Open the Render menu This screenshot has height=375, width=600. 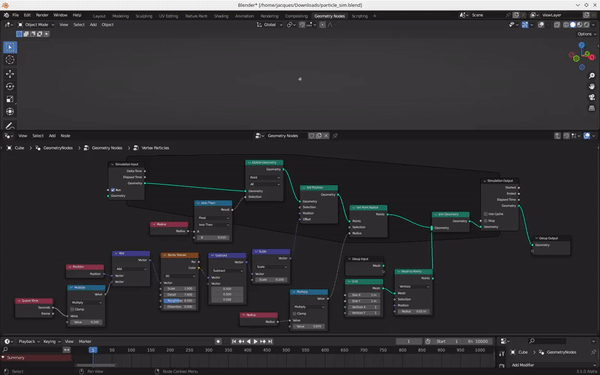point(42,15)
